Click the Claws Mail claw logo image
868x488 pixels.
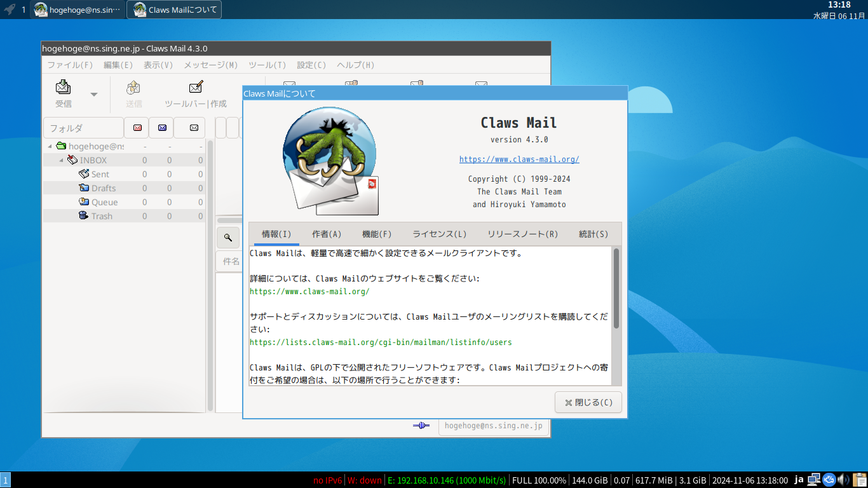330,161
